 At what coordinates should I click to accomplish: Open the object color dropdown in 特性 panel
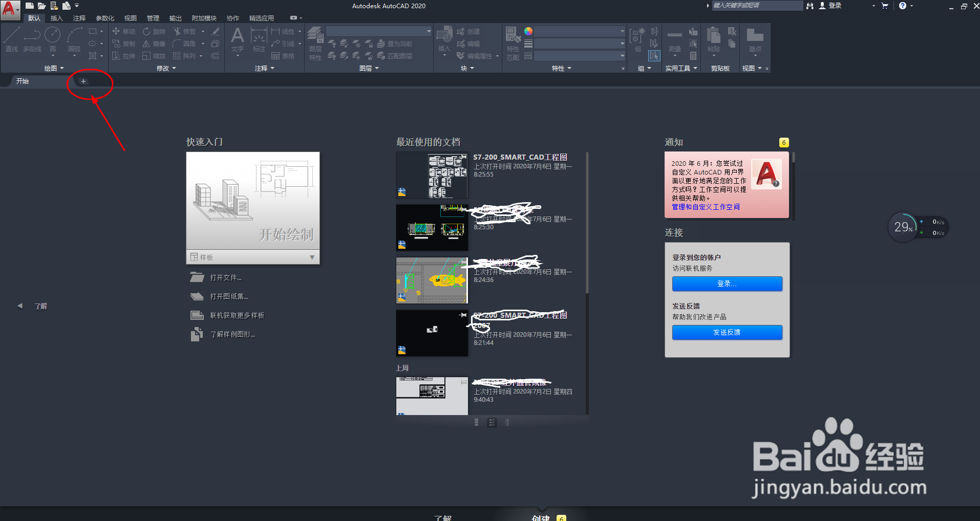click(x=580, y=31)
